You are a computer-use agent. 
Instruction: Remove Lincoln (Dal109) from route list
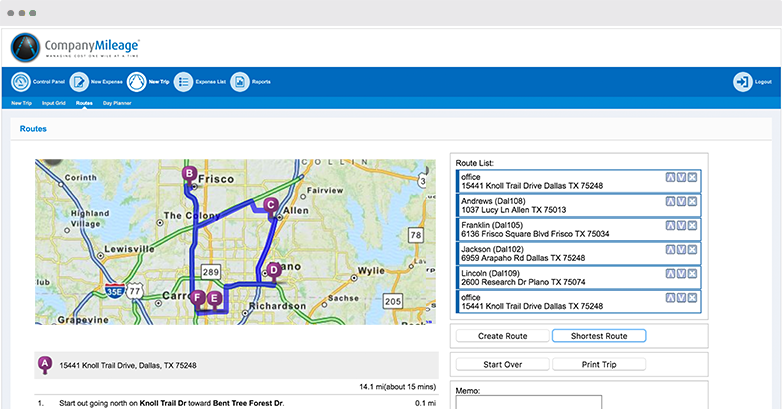click(x=692, y=273)
